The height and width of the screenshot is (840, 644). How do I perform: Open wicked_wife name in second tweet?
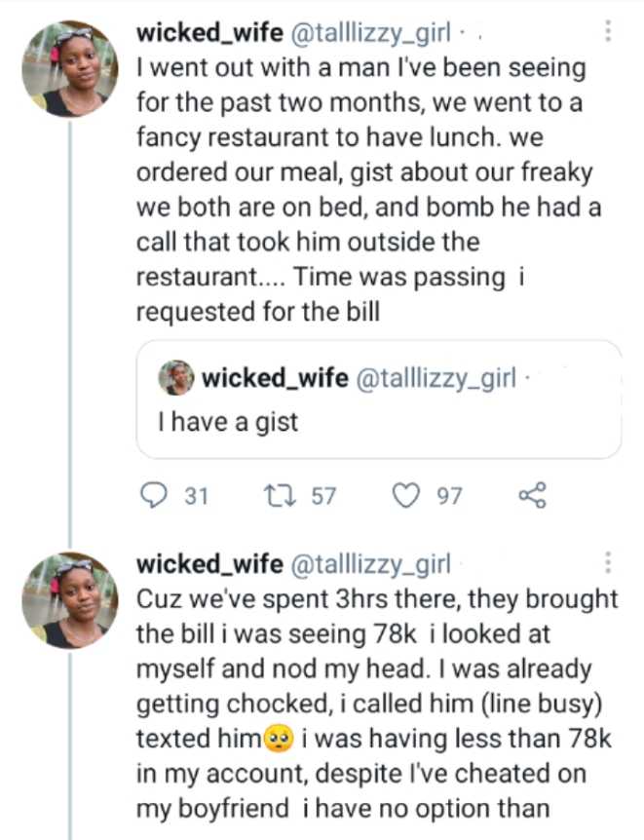[x=208, y=563]
